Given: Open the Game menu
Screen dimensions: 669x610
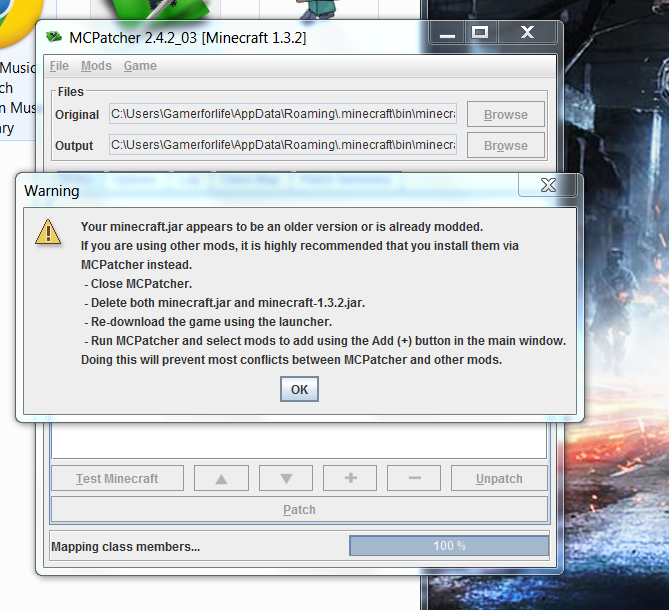Looking at the screenshot, I should click(140, 66).
